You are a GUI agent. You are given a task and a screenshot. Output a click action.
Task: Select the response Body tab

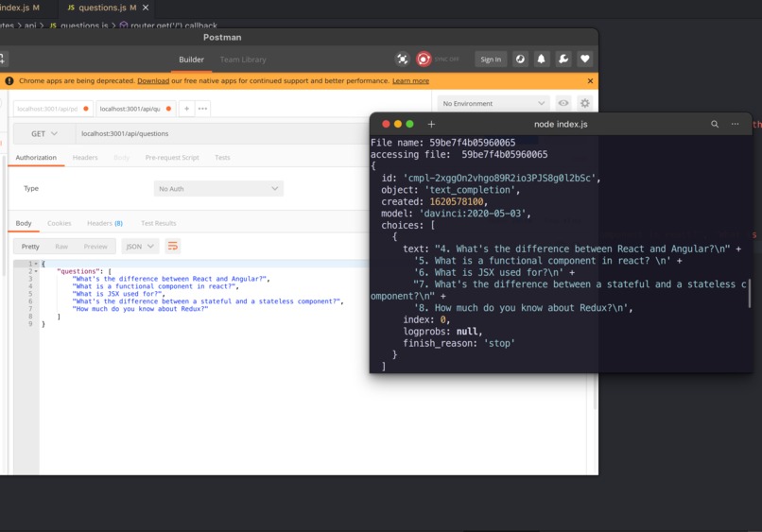click(24, 223)
